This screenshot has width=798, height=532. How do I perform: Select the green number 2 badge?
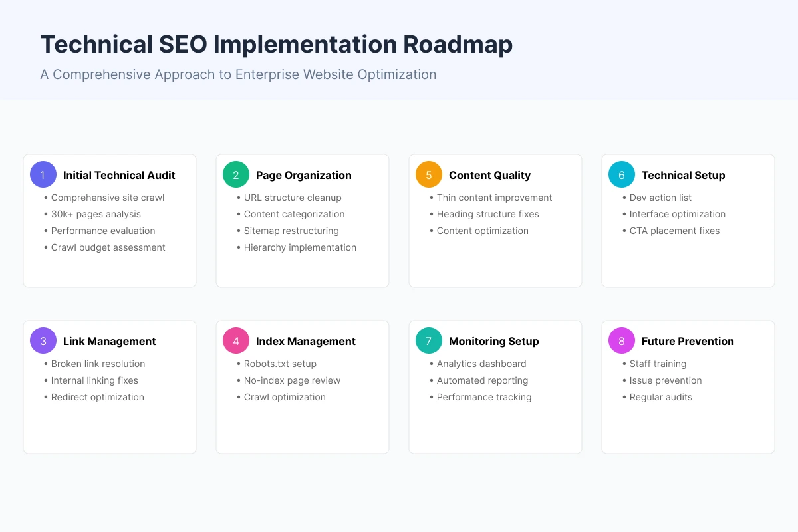235,174
